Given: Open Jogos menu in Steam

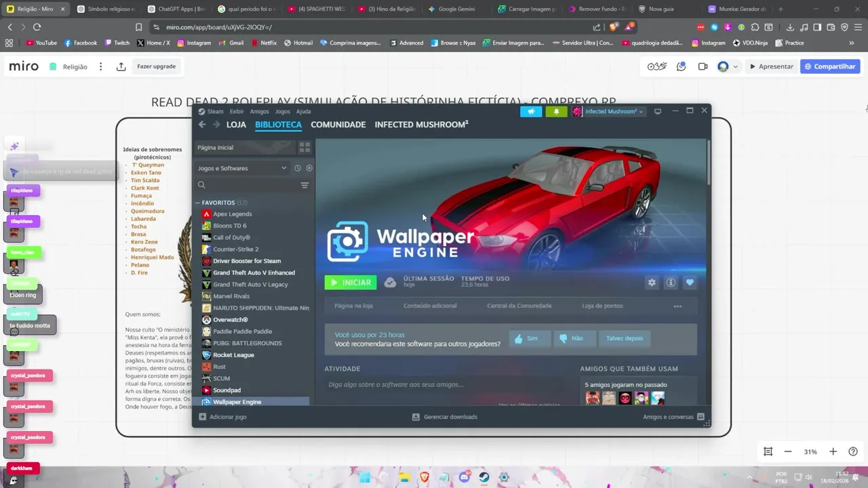Looking at the screenshot, I should click(x=283, y=111).
